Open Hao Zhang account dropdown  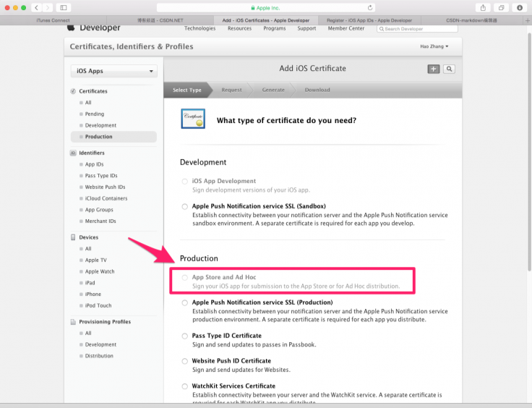pos(434,46)
